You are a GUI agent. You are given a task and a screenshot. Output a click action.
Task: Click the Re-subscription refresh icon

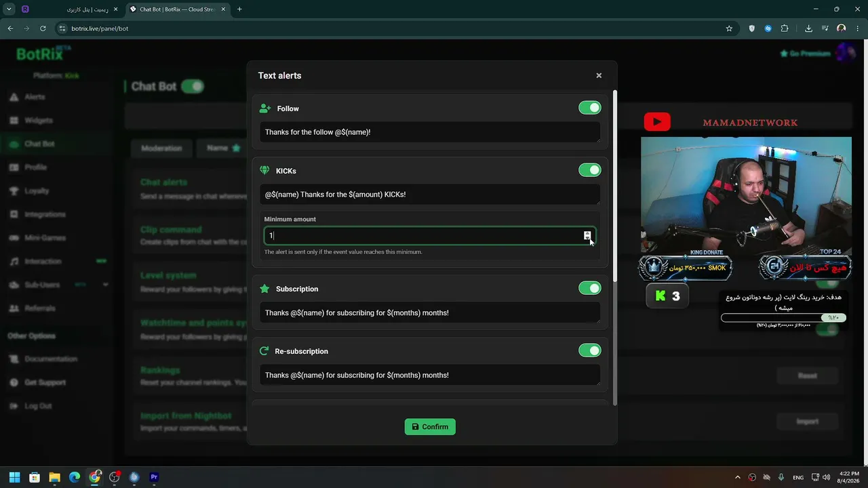click(x=264, y=351)
